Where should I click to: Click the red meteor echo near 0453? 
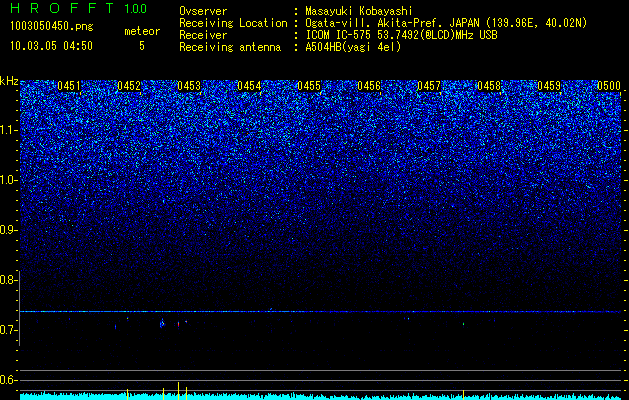point(179,324)
